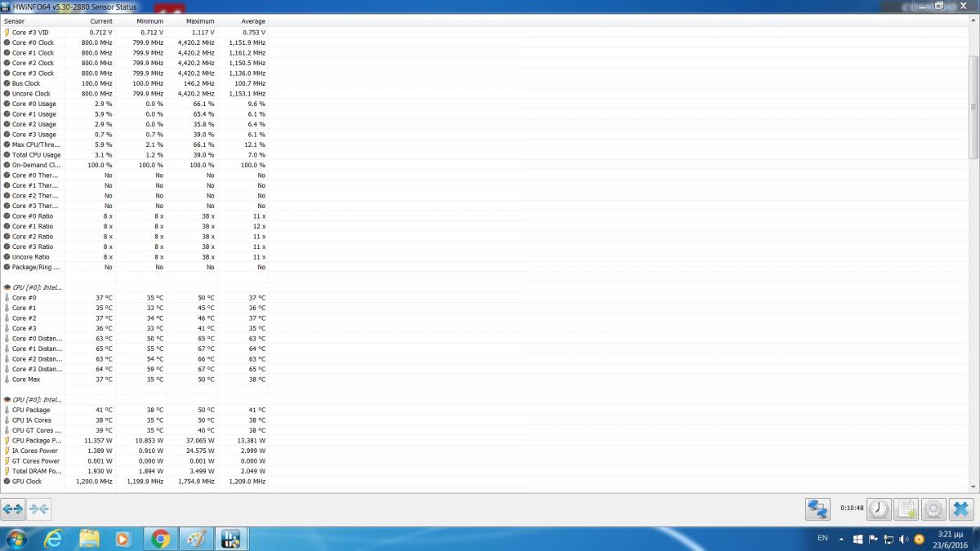Click the 1,754.9 MHz GPU maximum value
Screen dimensions: 980x551
coord(196,482)
